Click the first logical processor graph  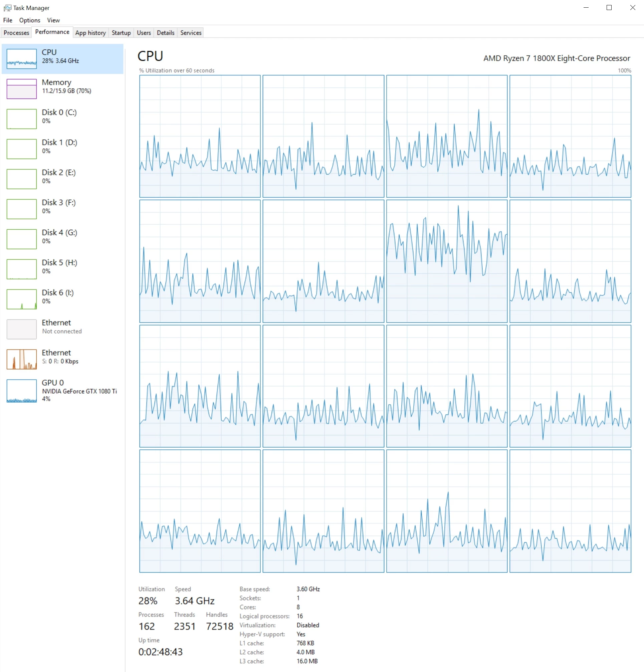pos(200,136)
